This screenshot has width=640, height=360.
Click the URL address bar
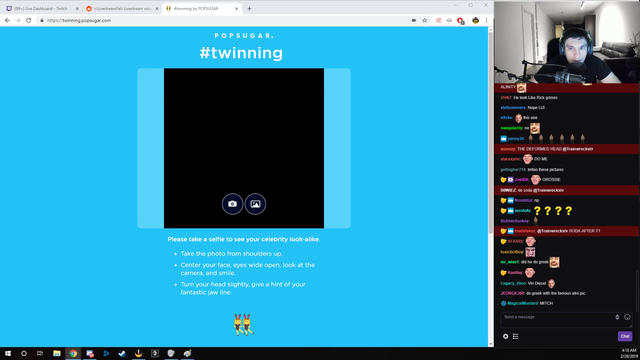point(224,20)
